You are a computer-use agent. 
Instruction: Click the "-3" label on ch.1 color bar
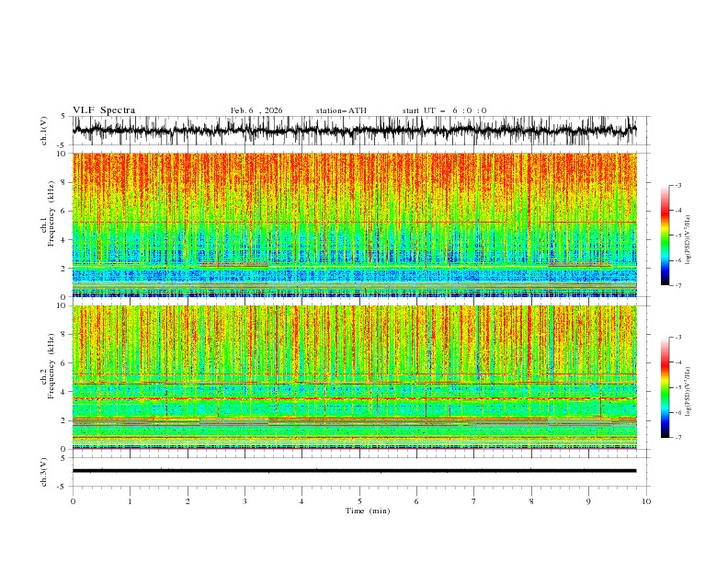677,185
